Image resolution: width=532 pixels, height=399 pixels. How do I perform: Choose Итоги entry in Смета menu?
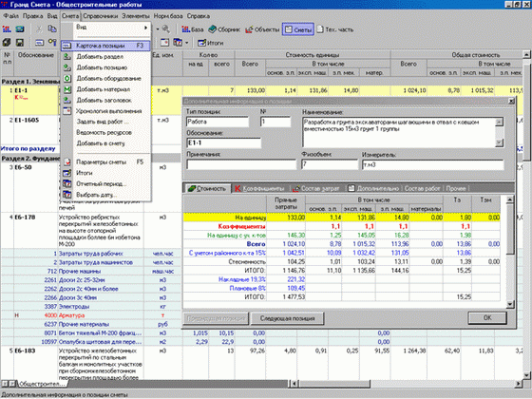[x=105, y=173]
